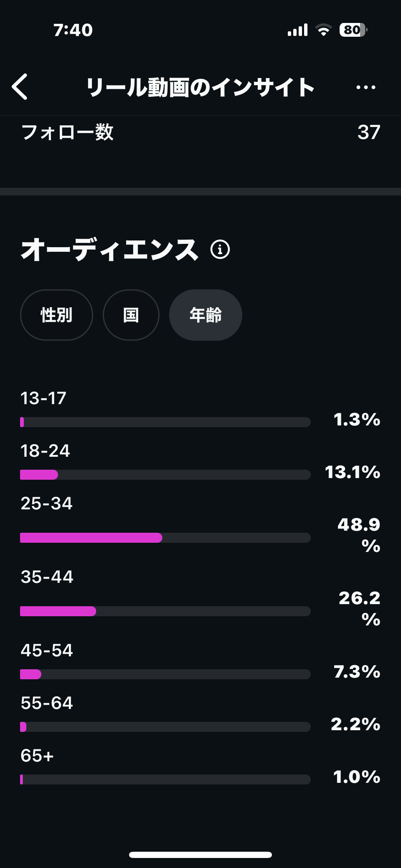
Task: Tap the フォロー数 follow count row
Action: (200, 132)
